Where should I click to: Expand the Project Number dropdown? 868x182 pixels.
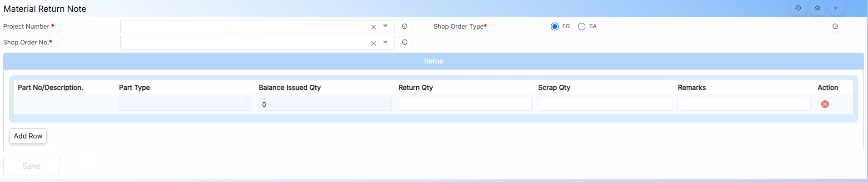tap(385, 26)
